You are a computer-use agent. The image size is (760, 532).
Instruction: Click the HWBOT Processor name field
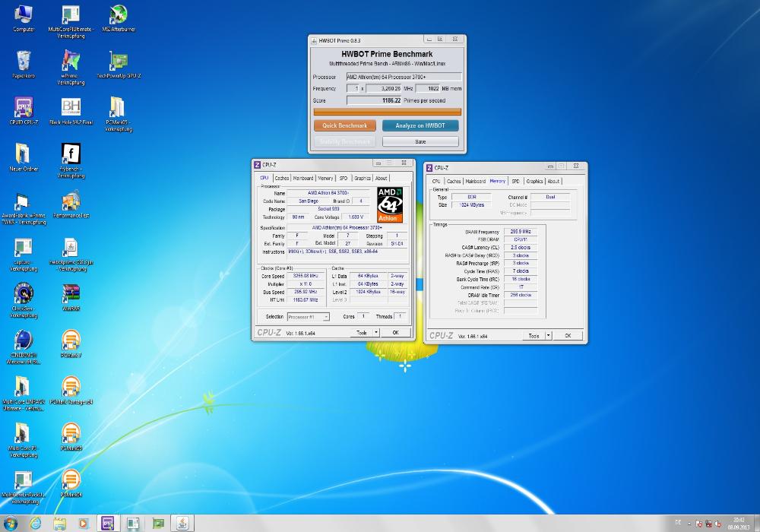tap(404, 77)
